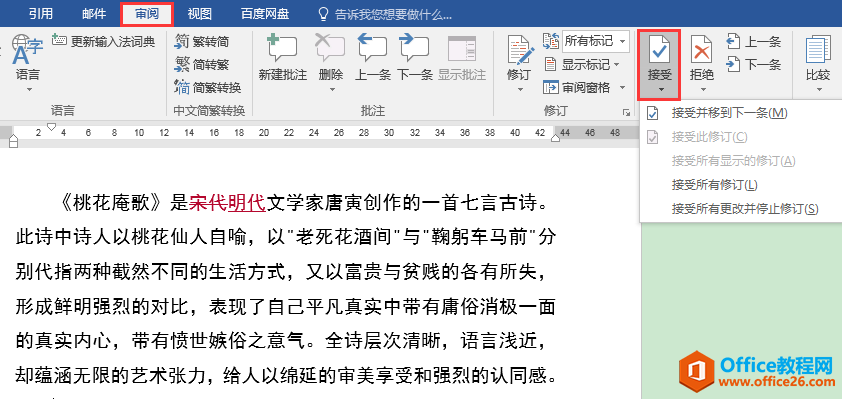Choose 接受所有修订(L)
Screen dimensions: 842x399
point(741,185)
